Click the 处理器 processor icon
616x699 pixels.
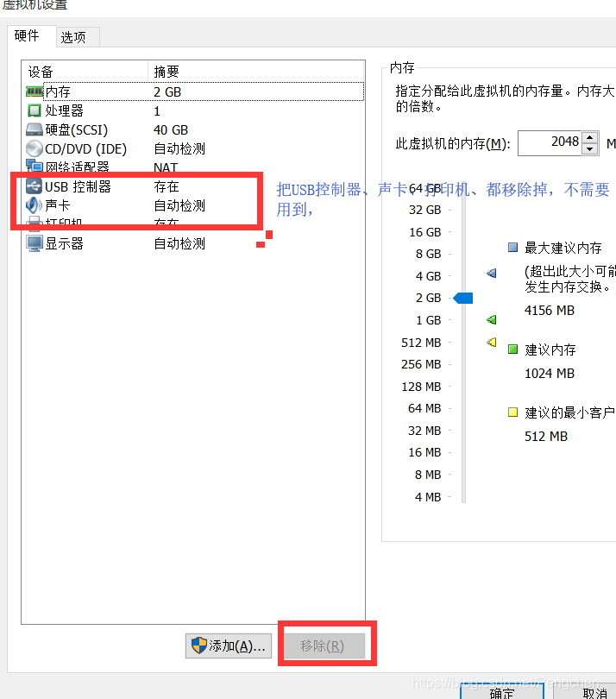click(x=35, y=110)
